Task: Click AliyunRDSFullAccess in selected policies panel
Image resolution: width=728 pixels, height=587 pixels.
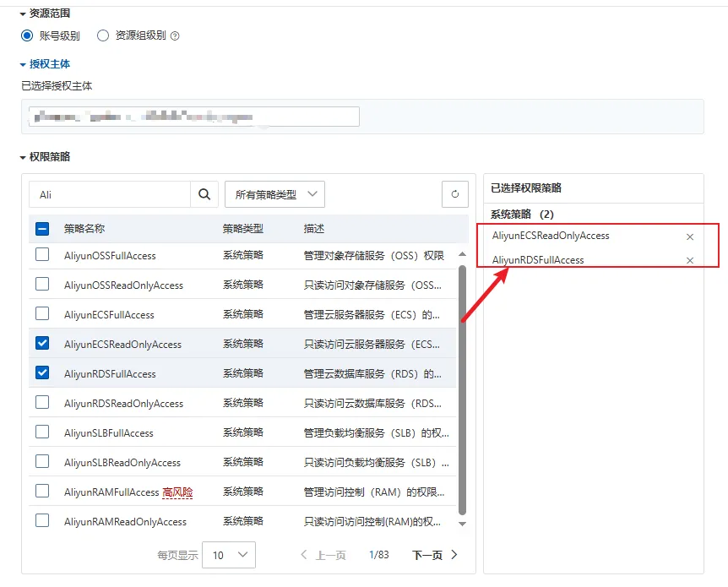Action: point(538,260)
